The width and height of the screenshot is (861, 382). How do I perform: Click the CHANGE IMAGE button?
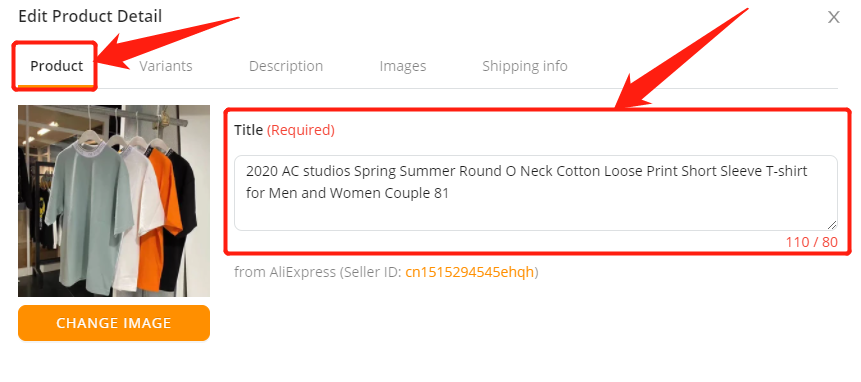click(x=114, y=323)
